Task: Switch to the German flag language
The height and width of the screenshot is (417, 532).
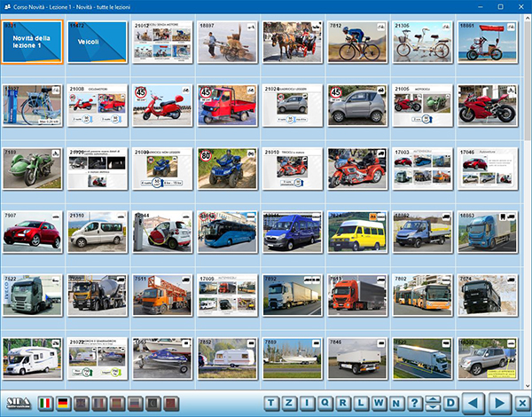Action: [x=63, y=403]
